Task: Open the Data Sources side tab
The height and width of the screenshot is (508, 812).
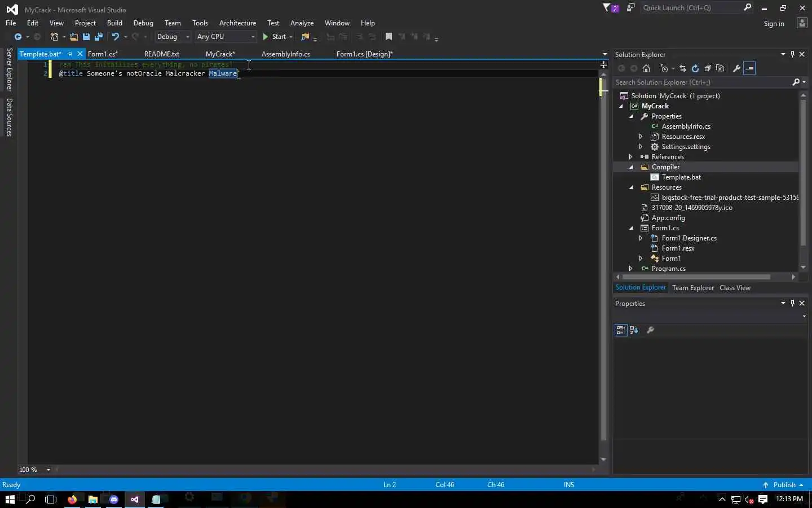Action: tap(9, 117)
